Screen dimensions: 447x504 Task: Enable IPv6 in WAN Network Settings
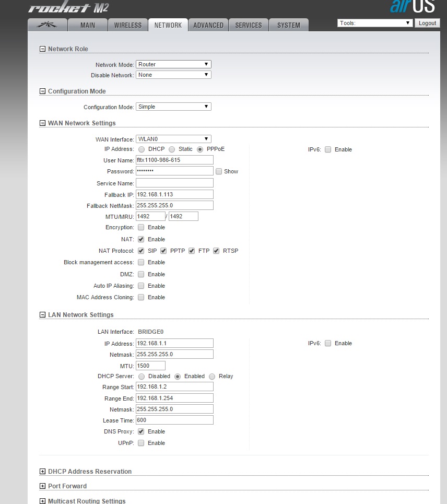coord(328,149)
